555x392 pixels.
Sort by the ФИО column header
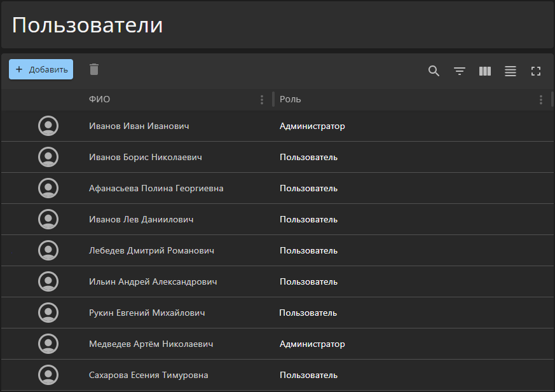tap(99, 99)
